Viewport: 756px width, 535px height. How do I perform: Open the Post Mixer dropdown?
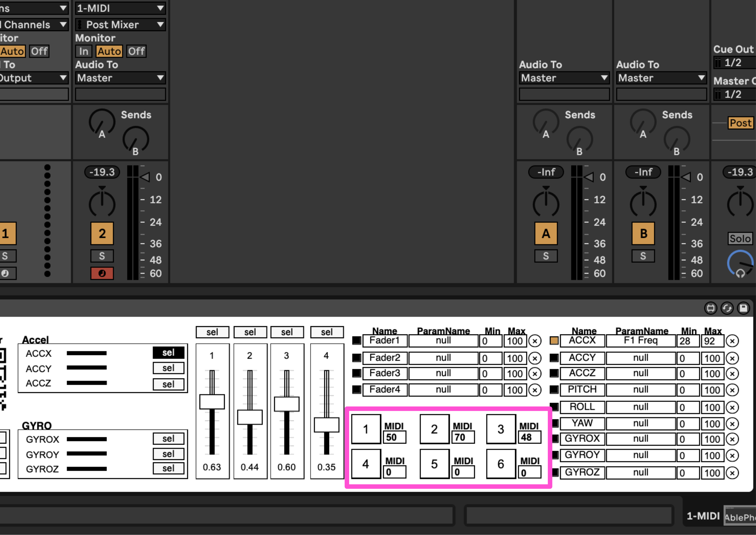pos(120,24)
